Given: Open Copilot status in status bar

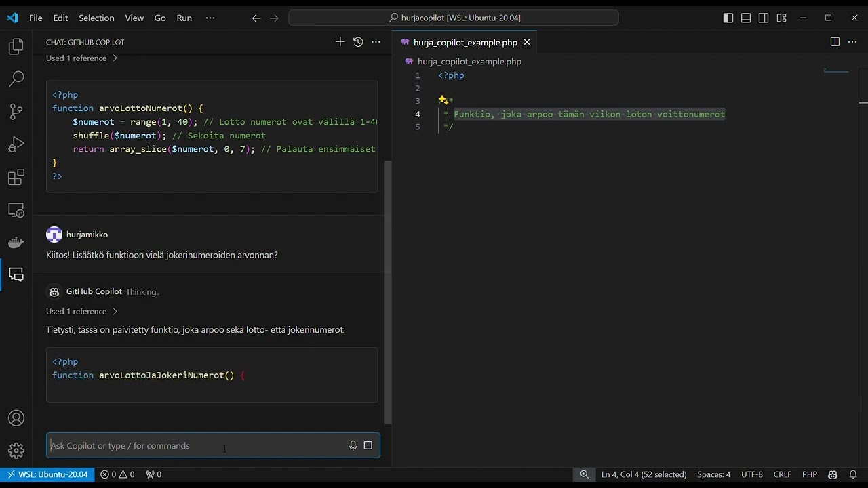Looking at the screenshot, I should coord(833,474).
